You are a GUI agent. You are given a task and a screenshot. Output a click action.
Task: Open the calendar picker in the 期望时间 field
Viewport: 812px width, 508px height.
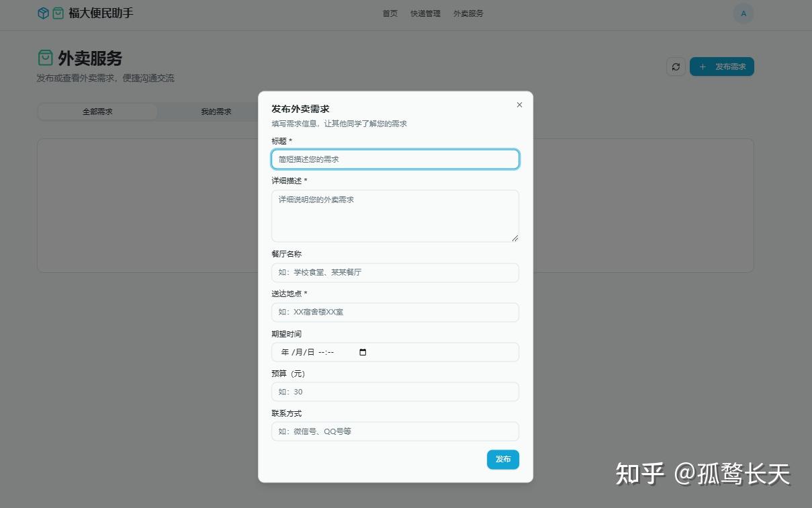[363, 351]
